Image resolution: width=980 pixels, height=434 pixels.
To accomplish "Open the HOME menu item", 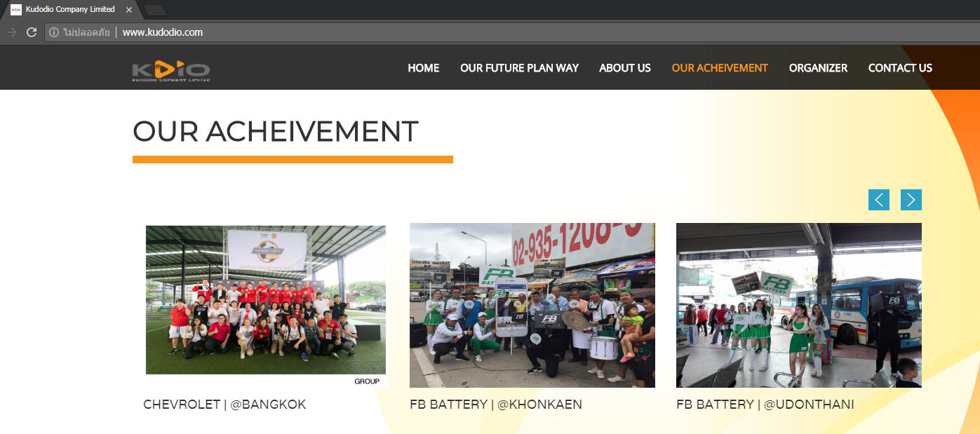I will click(424, 68).
